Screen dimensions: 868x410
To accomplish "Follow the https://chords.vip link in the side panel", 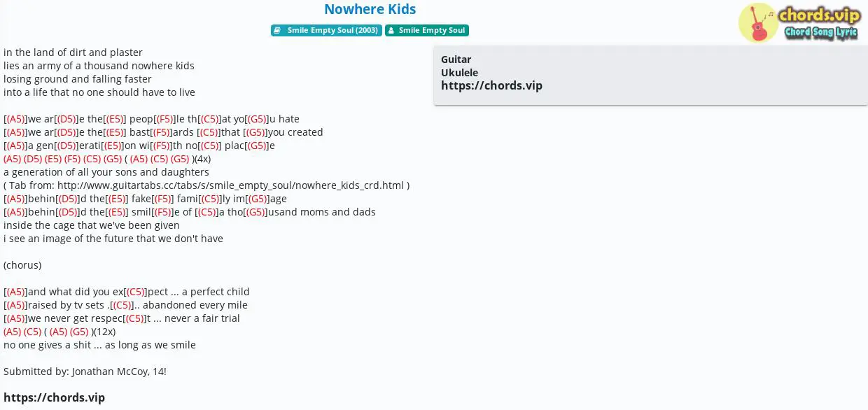I will [x=491, y=85].
